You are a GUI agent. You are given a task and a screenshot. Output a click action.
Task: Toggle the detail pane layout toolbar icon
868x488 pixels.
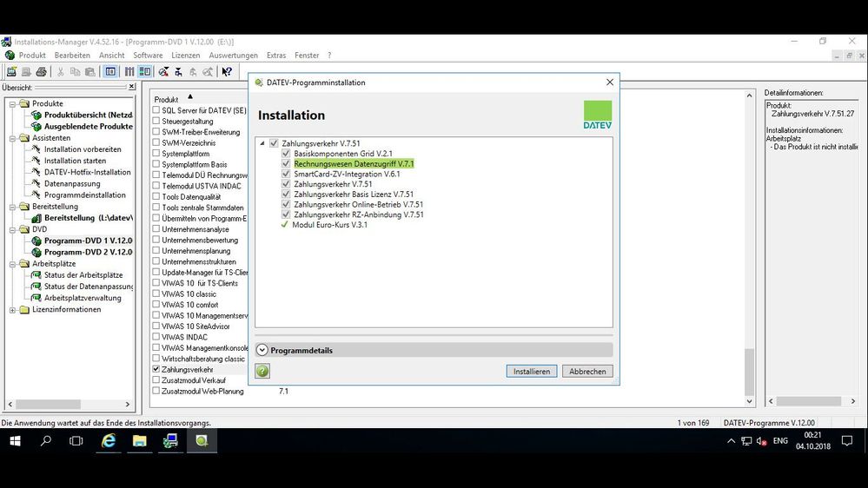coord(145,72)
